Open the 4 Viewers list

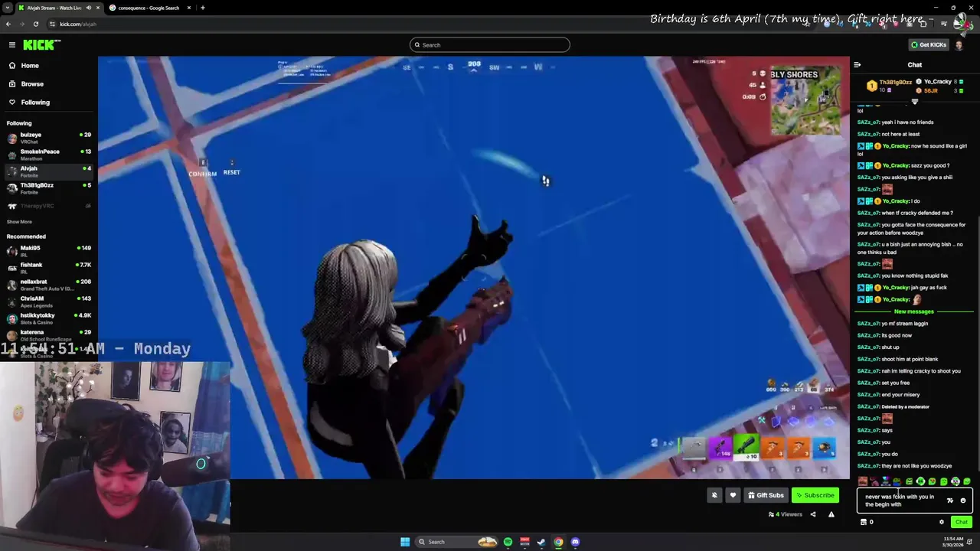tap(785, 514)
